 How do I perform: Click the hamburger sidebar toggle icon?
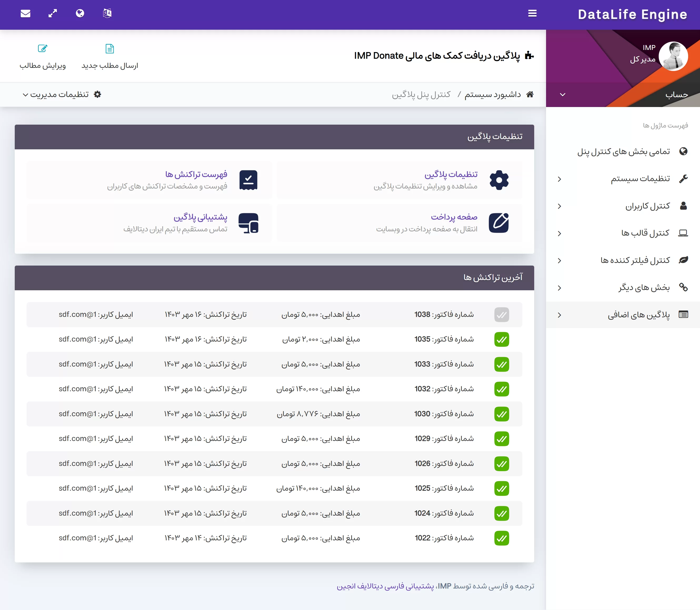click(x=532, y=14)
